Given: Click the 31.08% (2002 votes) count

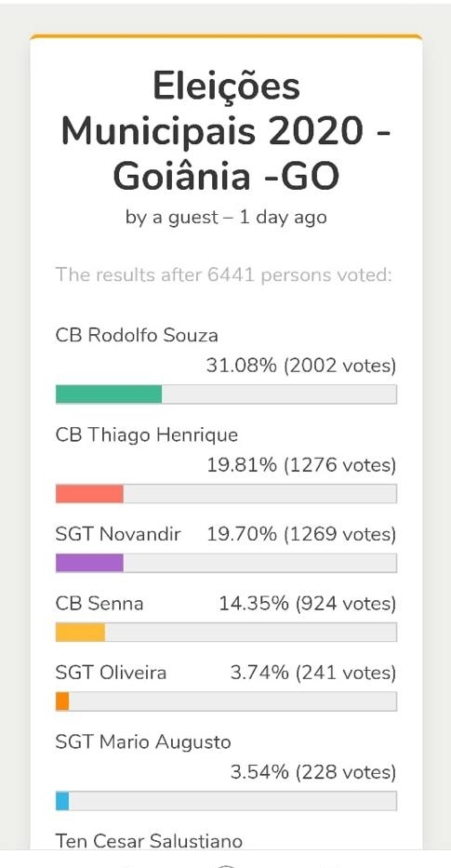Looking at the screenshot, I should [x=301, y=366].
